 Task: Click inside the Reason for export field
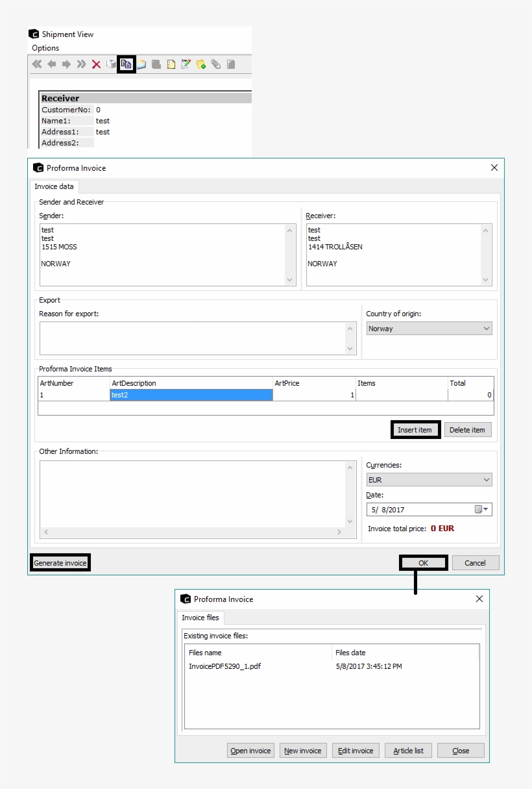(195, 338)
